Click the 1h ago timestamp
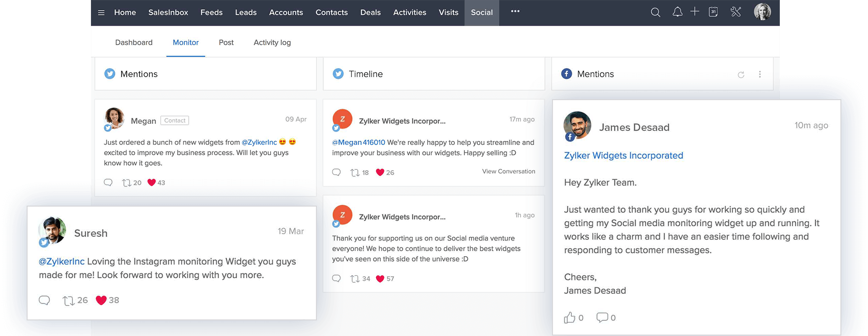The height and width of the screenshot is (336, 868). point(524,215)
